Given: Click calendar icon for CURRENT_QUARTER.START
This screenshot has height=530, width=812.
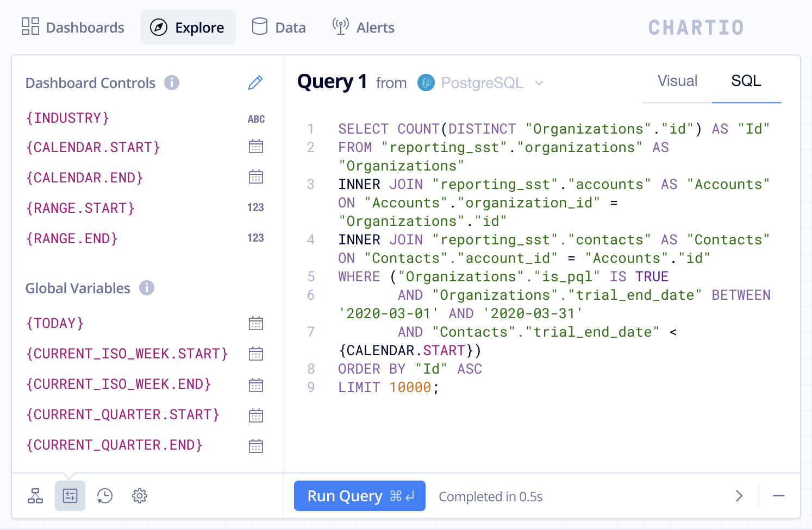Looking at the screenshot, I should pos(256,416).
